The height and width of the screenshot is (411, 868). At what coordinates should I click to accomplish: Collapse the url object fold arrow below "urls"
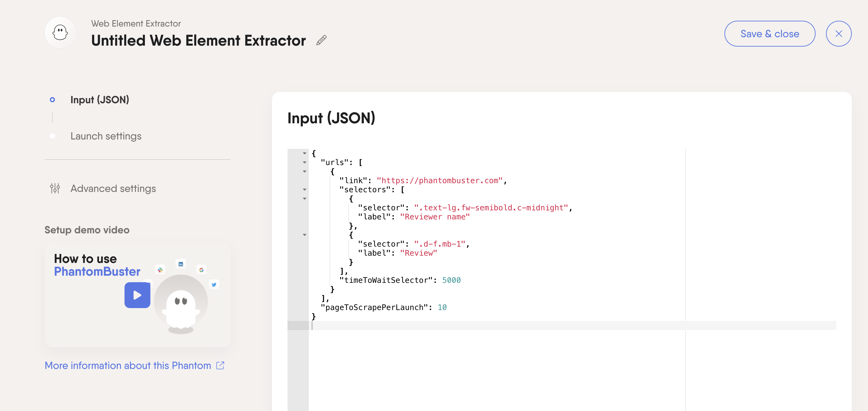(x=305, y=172)
